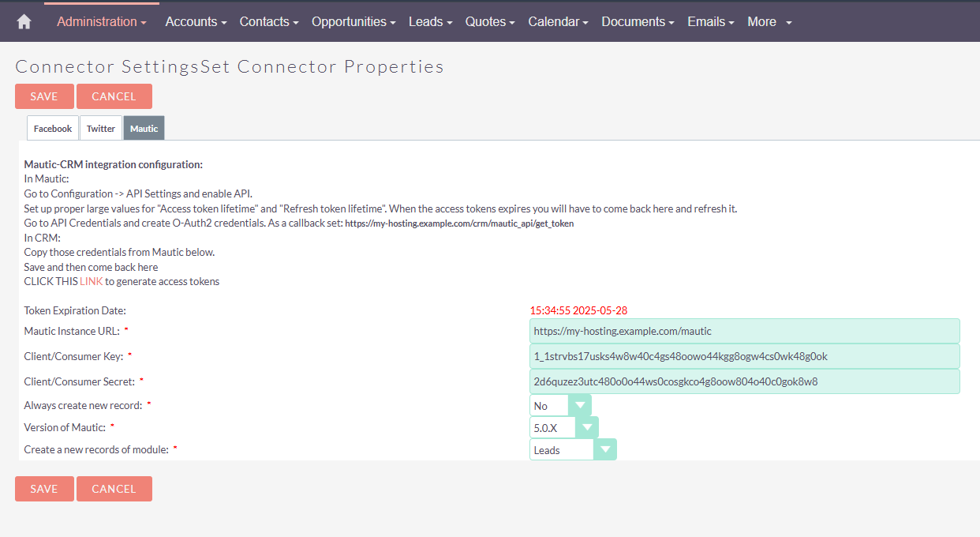Open the Leads menu
Viewport: 980px width, 537px height.
(430, 22)
